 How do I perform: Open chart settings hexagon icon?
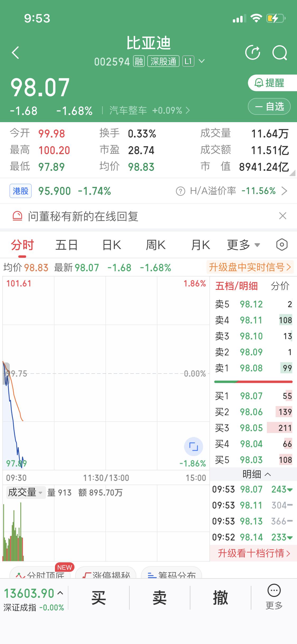coord(282,245)
